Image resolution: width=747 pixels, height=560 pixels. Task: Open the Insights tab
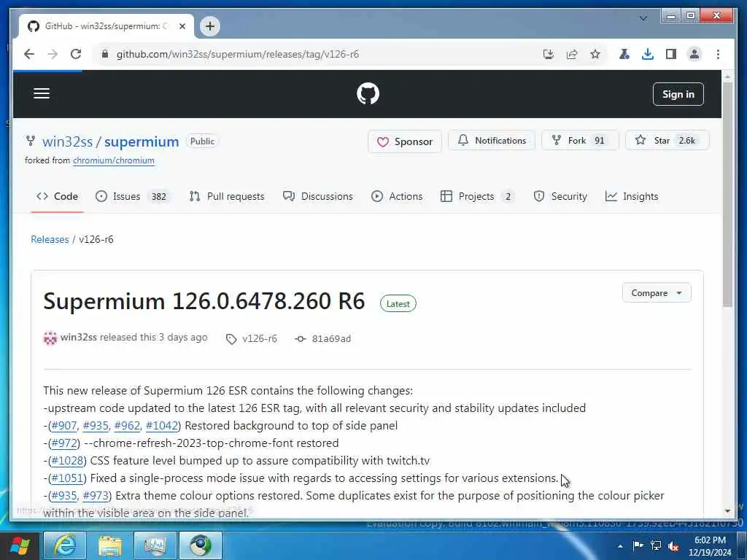[632, 196]
